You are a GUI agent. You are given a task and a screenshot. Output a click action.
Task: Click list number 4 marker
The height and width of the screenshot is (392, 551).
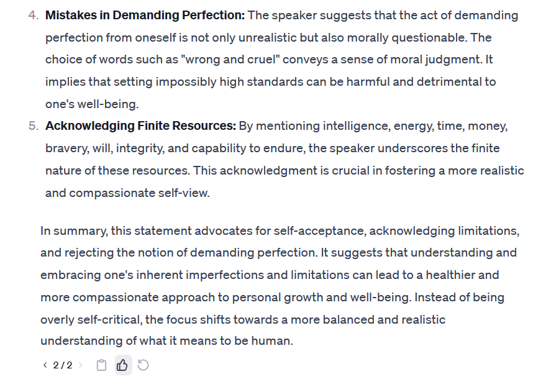[x=34, y=16]
